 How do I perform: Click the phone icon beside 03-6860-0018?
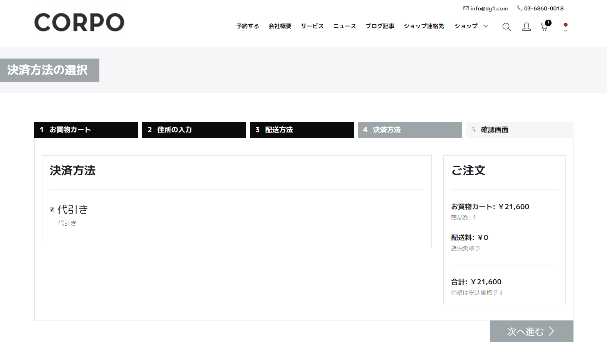click(x=520, y=8)
